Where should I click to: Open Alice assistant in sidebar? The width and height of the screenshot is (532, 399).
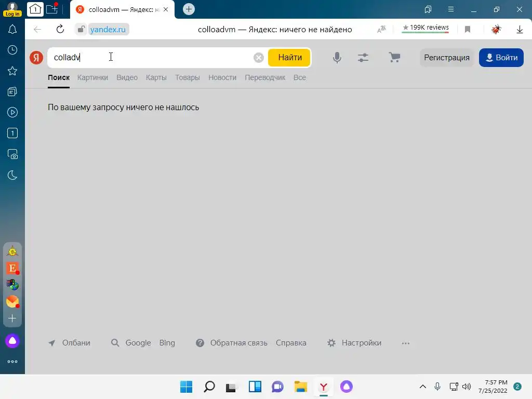click(x=12, y=341)
